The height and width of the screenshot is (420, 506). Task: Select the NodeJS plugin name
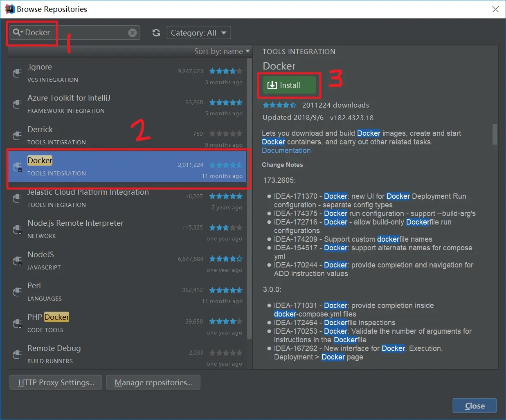[40, 254]
